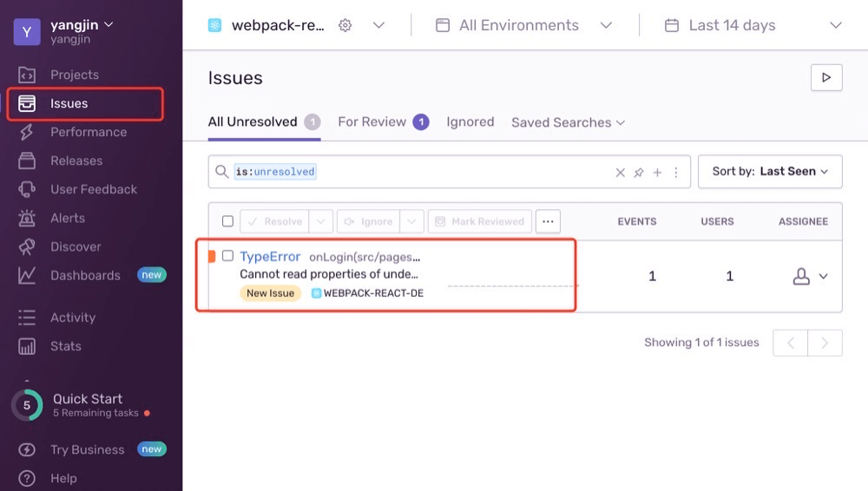The height and width of the screenshot is (491, 868).
Task: Clear the search query with X icon
Action: click(621, 173)
